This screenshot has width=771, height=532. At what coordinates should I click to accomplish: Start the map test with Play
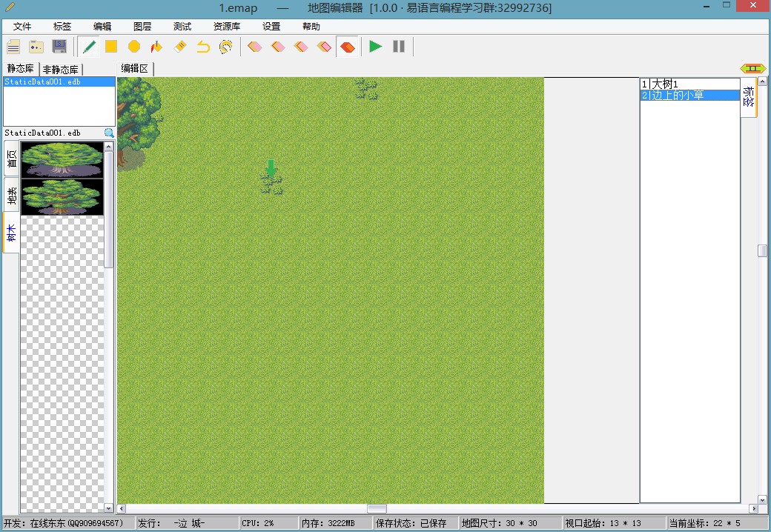[376, 47]
